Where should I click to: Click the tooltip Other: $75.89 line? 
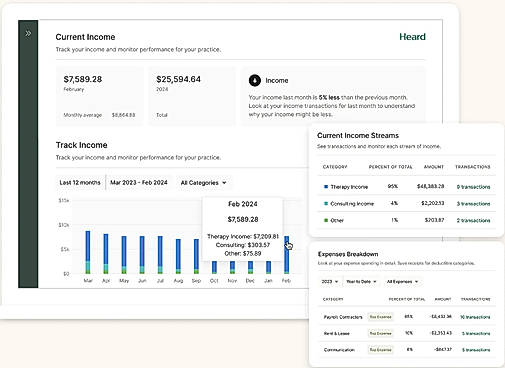pos(243,254)
